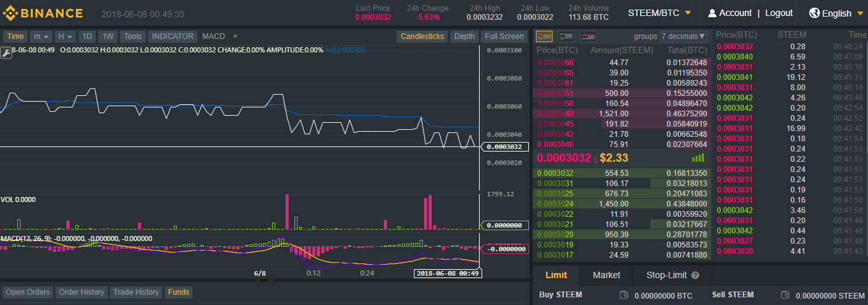868x305 pixels.
Task: Open chart Tools
Action: [x=133, y=36]
